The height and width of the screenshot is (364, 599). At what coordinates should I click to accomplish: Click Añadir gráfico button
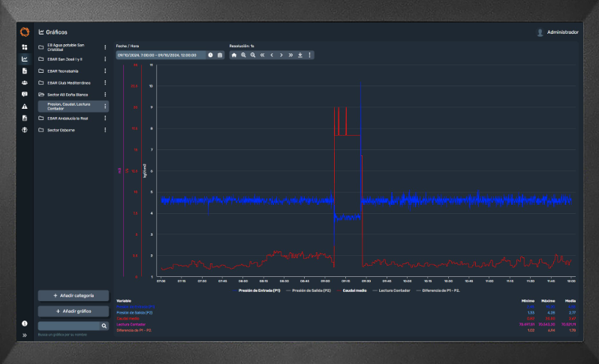coord(74,311)
